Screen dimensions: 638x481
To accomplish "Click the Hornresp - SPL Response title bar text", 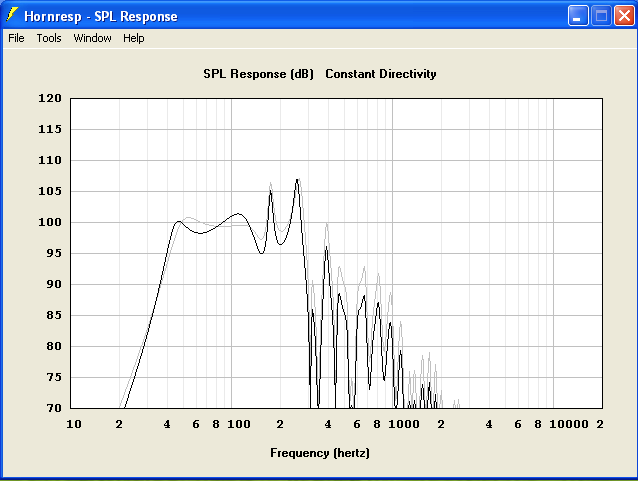I will pos(101,16).
